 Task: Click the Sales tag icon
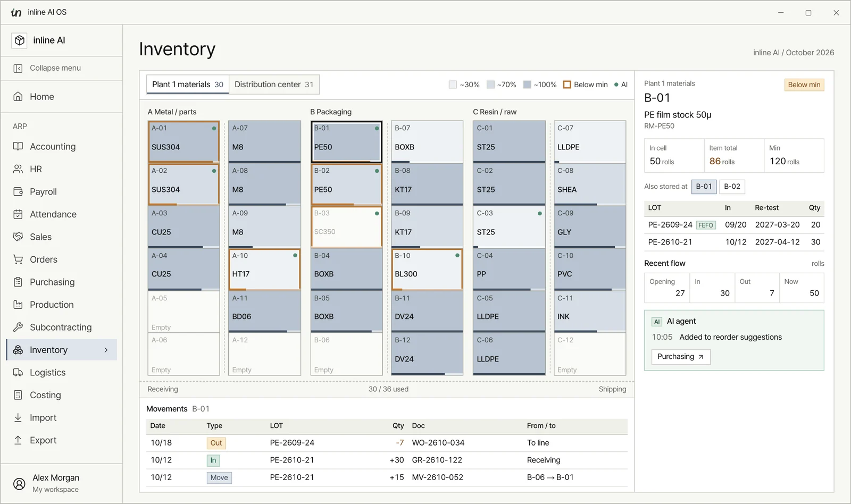(18, 237)
